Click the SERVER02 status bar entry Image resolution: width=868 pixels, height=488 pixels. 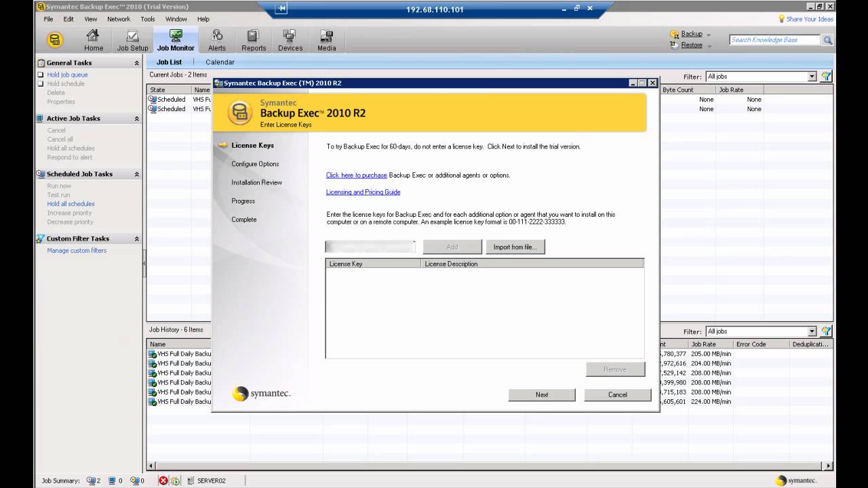click(x=207, y=481)
